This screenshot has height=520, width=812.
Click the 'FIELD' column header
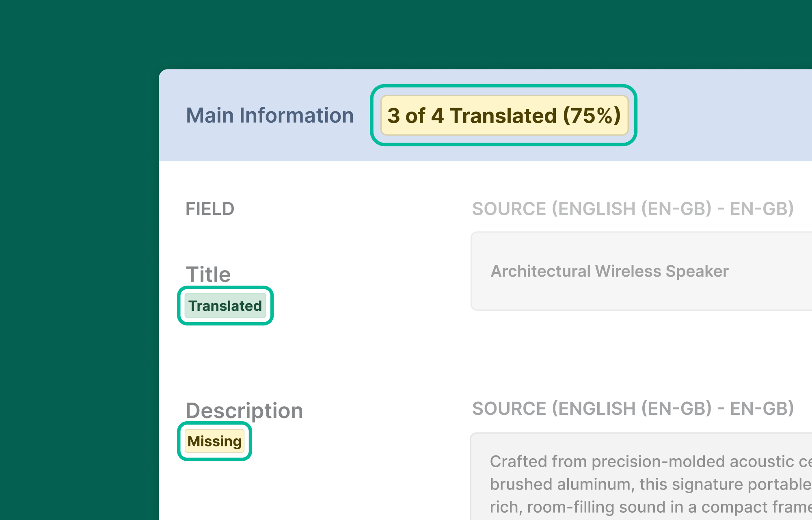click(210, 209)
